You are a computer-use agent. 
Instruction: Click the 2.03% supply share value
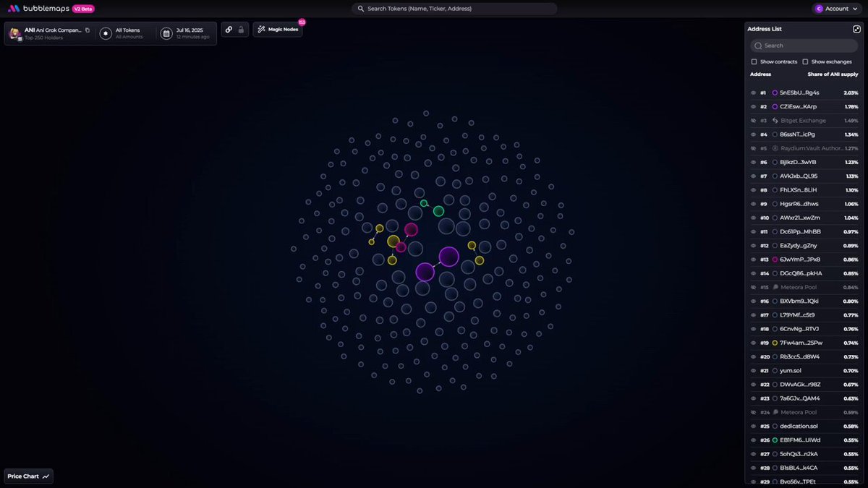pyautogui.click(x=851, y=93)
